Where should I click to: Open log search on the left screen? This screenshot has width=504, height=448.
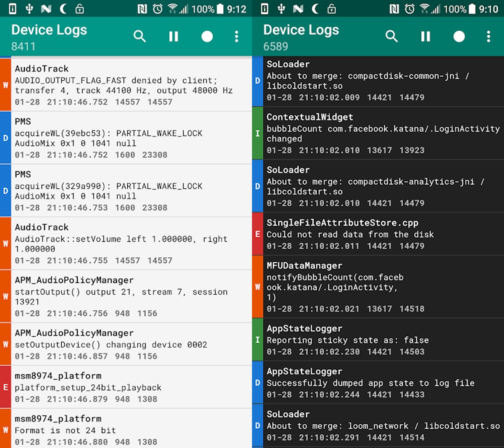(x=140, y=37)
